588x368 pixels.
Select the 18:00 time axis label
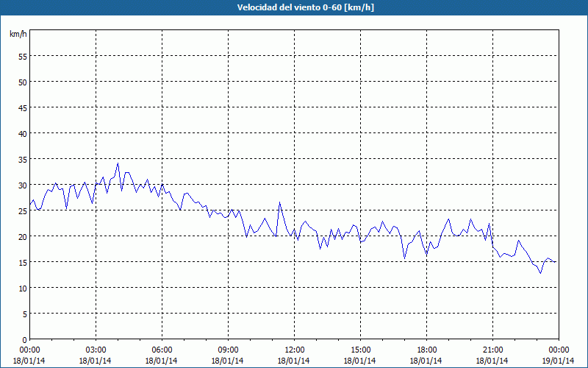pyautogui.click(x=427, y=350)
